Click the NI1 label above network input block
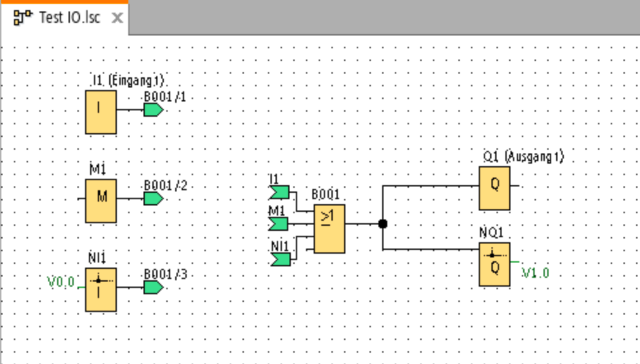Screen dimensions: 640x364 point(97,258)
